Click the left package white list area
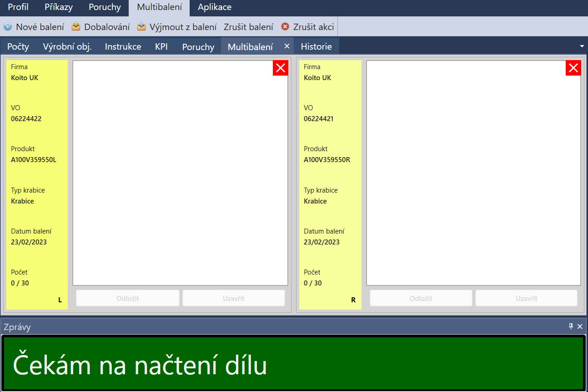This screenshot has height=392, width=588. [x=180, y=173]
